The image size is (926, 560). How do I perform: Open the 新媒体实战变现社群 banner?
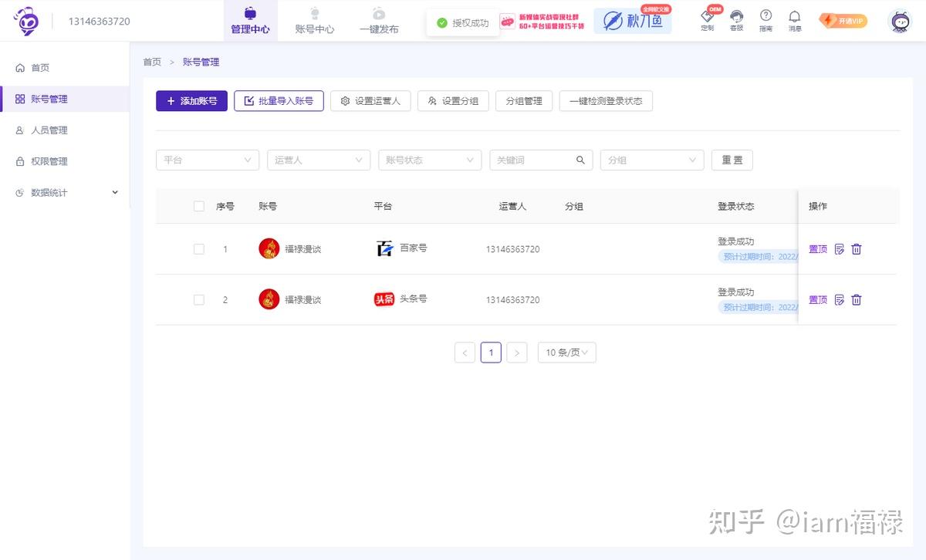pyautogui.click(x=542, y=21)
